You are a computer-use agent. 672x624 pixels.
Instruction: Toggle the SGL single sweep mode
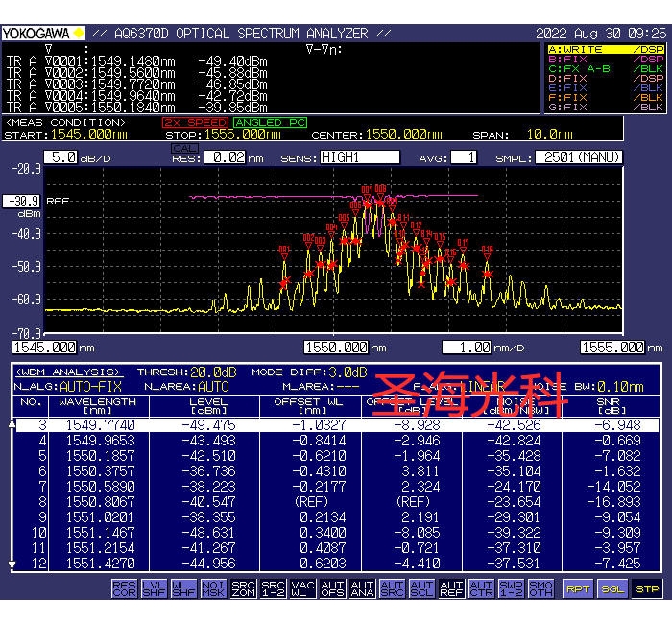613,588
